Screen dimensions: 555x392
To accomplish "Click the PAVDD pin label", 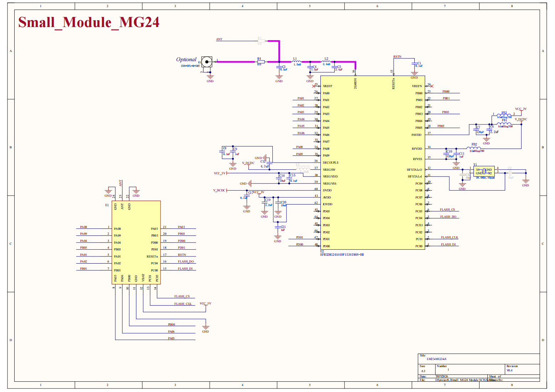I will 417,135.
